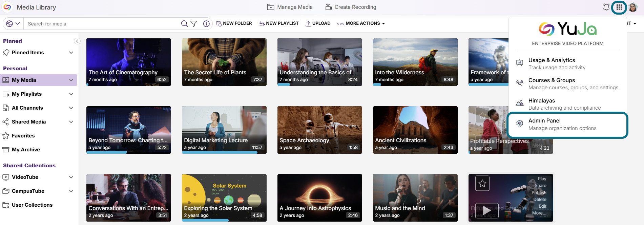Click the Upload button

318,23
